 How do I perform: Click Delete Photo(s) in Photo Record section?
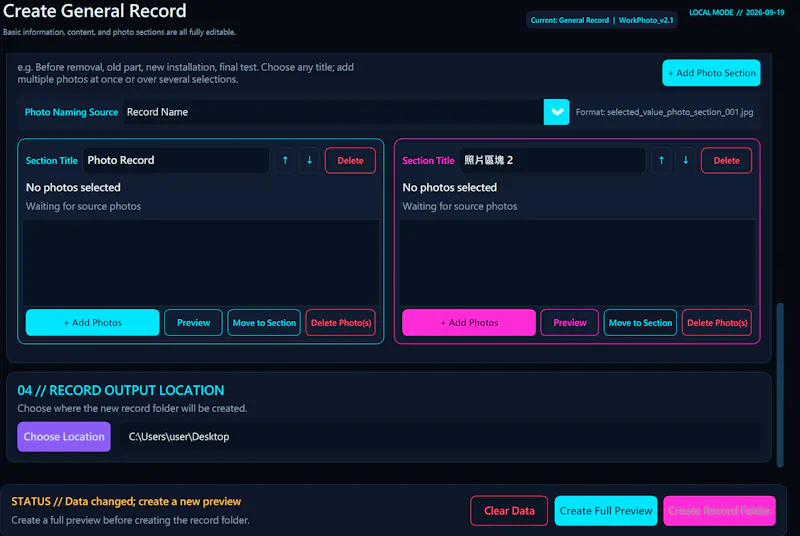(x=341, y=322)
